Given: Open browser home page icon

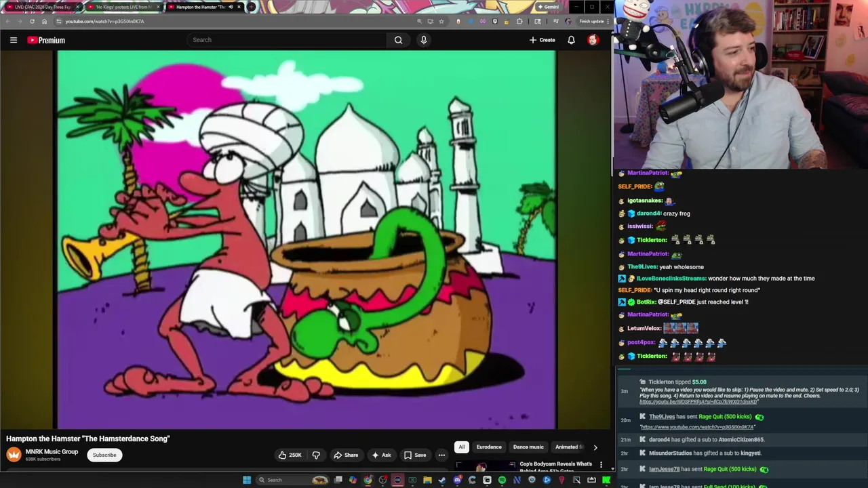Looking at the screenshot, I should point(45,21).
